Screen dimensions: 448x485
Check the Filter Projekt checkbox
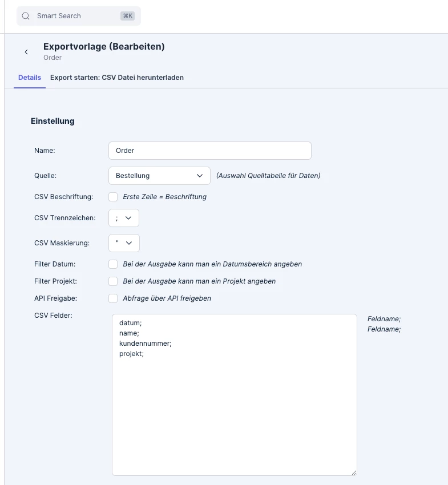pos(113,281)
